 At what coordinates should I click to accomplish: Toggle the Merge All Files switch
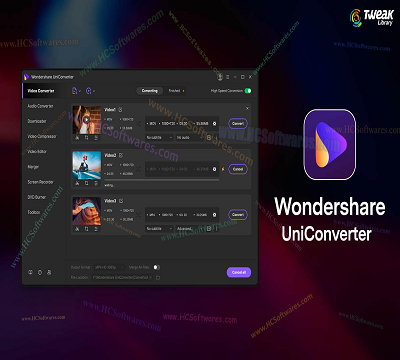[x=157, y=267]
